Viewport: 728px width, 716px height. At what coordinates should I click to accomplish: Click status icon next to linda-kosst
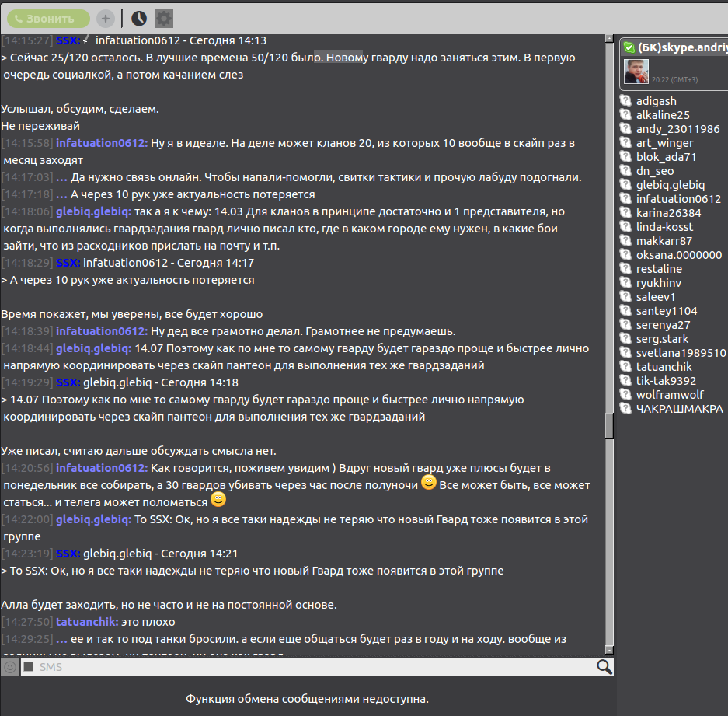[626, 226]
